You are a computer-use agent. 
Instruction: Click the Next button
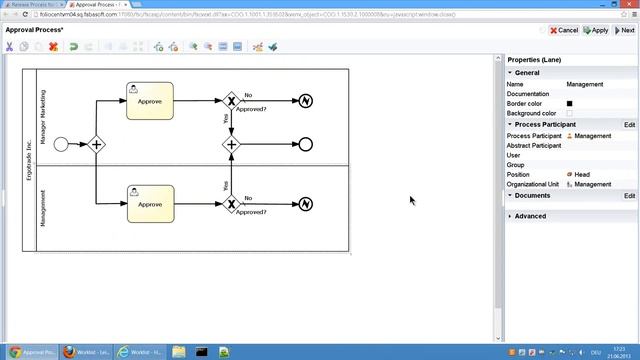[x=624, y=30]
